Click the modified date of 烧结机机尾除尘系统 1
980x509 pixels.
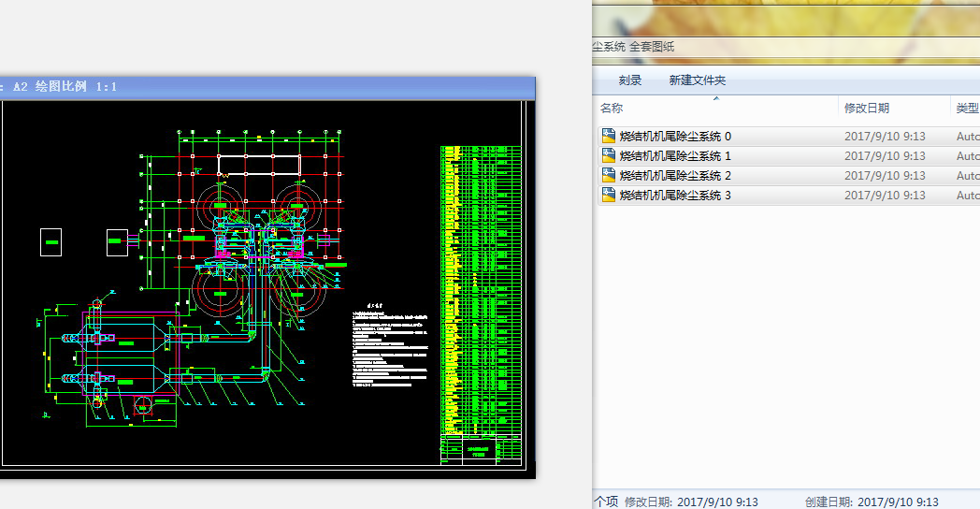click(885, 155)
